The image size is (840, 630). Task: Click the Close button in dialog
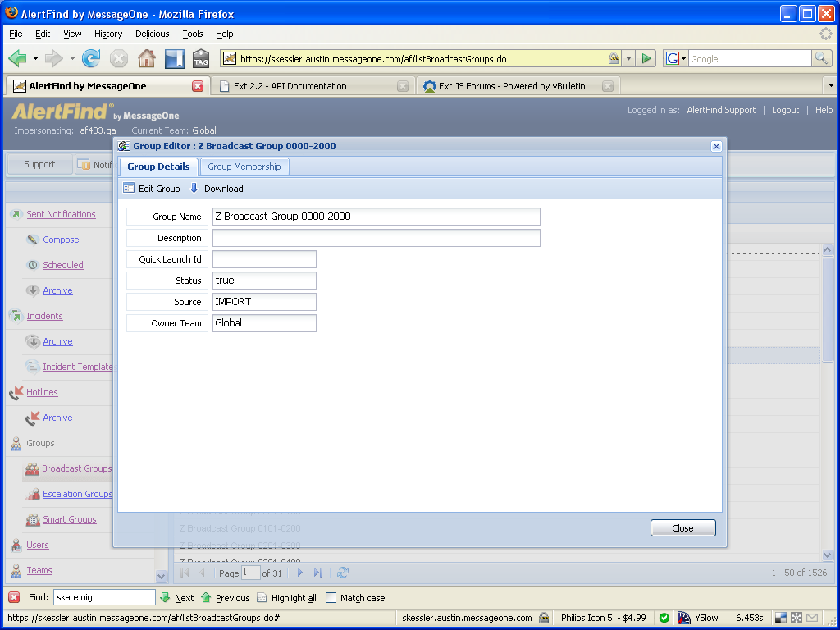pyautogui.click(x=683, y=527)
